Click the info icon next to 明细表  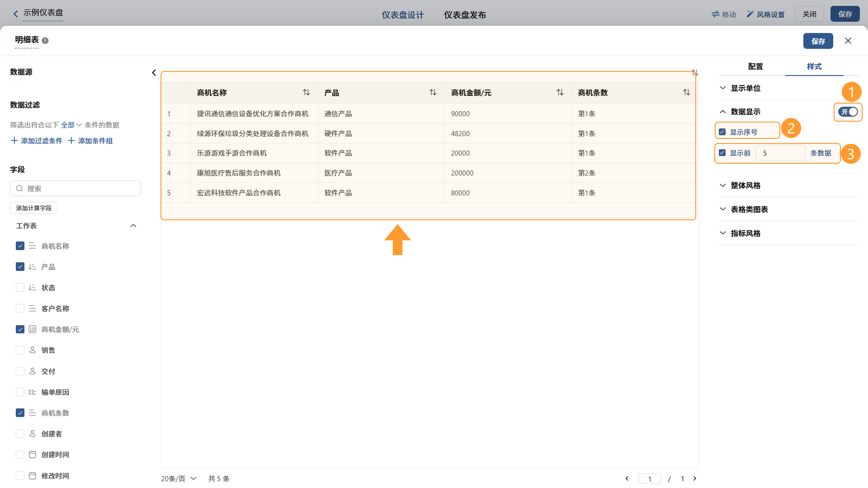[x=45, y=41]
